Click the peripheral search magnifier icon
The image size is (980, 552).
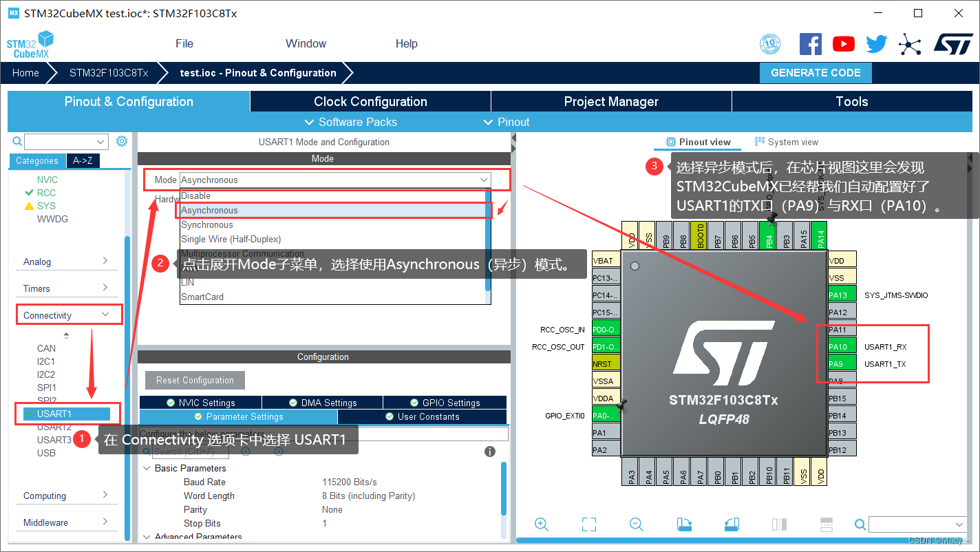point(18,142)
